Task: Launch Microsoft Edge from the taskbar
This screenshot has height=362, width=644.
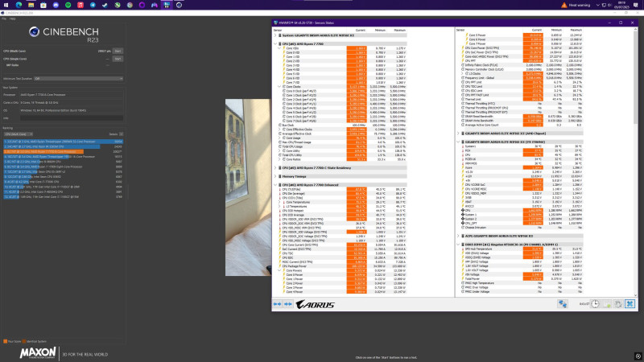Action: tap(19, 5)
